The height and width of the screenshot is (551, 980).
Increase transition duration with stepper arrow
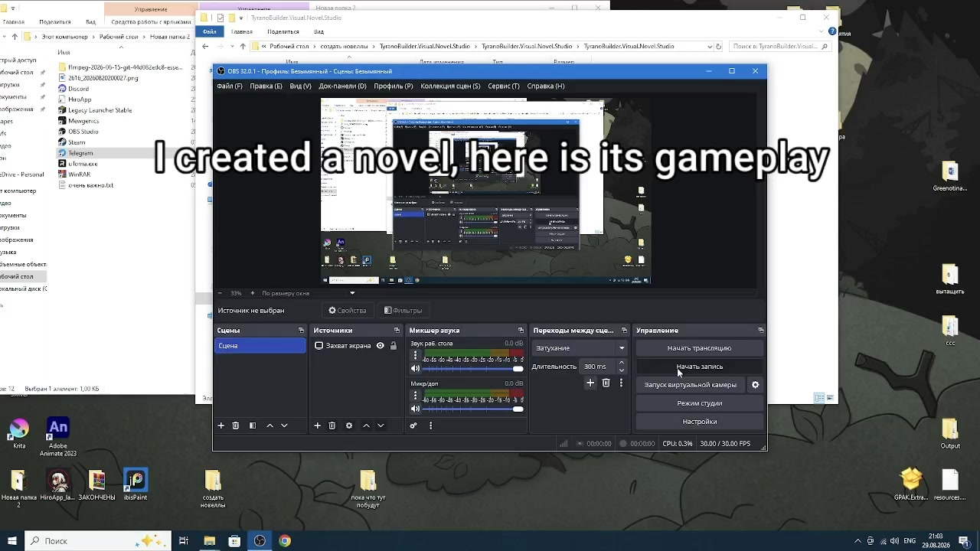tap(622, 363)
